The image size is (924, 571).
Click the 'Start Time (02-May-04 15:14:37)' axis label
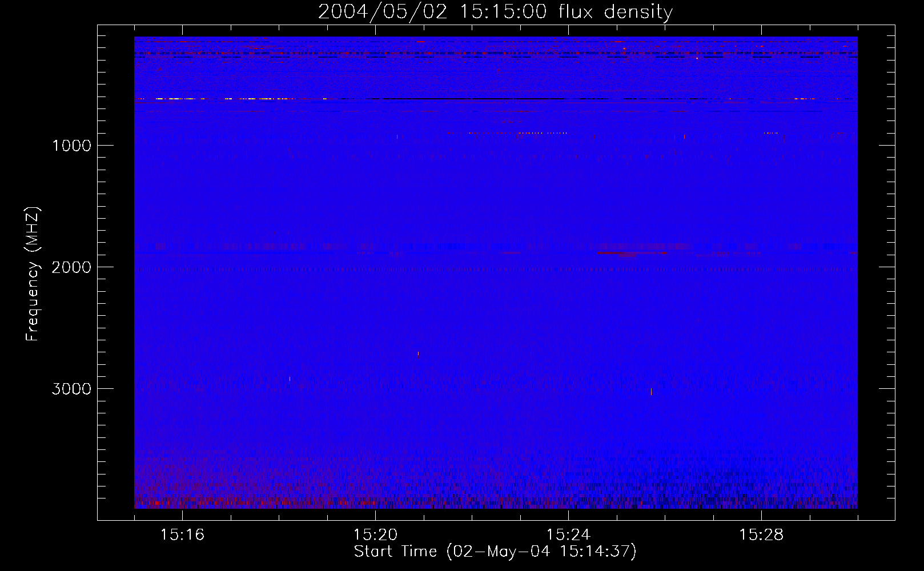495,552
